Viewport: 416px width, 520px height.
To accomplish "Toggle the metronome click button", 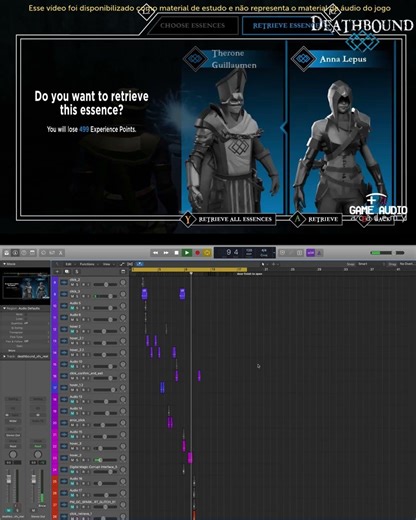I will (319, 253).
